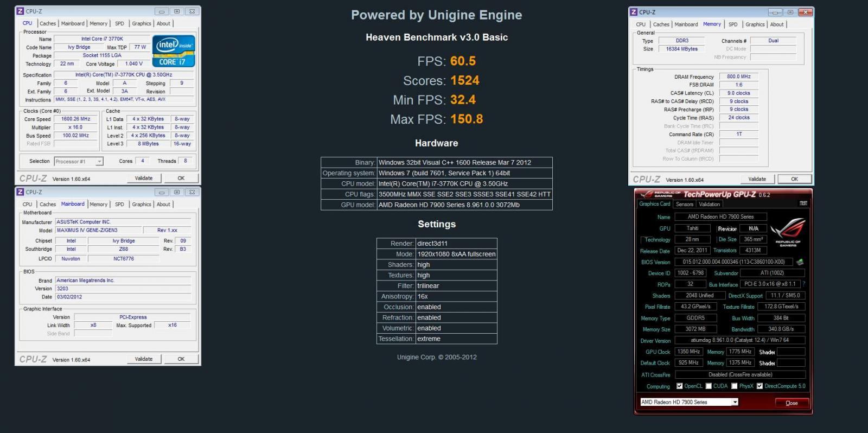Click the GPU model row in Hardware table
Screen dimensions: 868x433
pos(437,205)
